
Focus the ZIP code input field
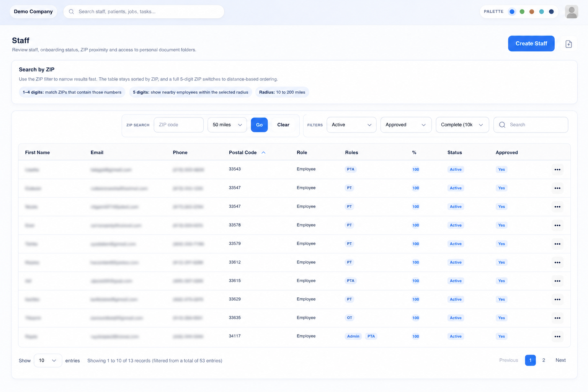point(178,125)
